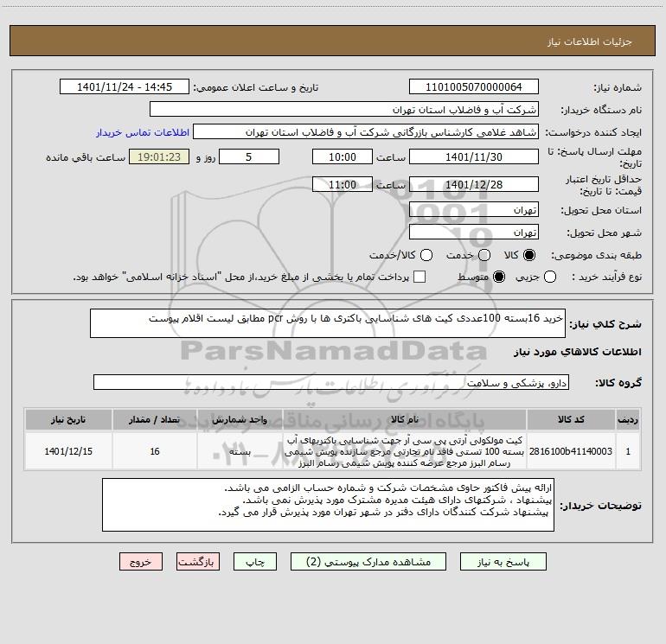Viewport: 666px width, 644px height.
Task: Click the چاپ print button
Action: (x=255, y=562)
